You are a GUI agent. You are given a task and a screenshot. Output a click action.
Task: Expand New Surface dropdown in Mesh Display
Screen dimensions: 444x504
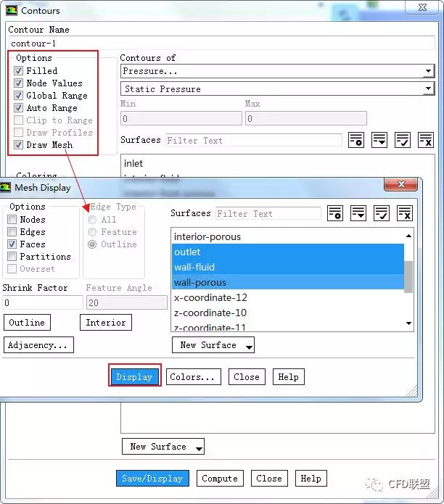click(x=213, y=345)
